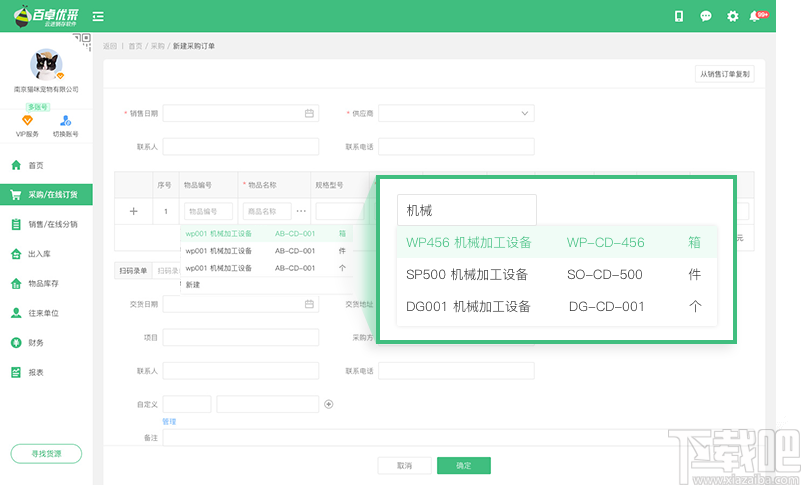Open 采购/在线订货 sidebar menu
Screen dimensions: 803x485
click(46, 195)
